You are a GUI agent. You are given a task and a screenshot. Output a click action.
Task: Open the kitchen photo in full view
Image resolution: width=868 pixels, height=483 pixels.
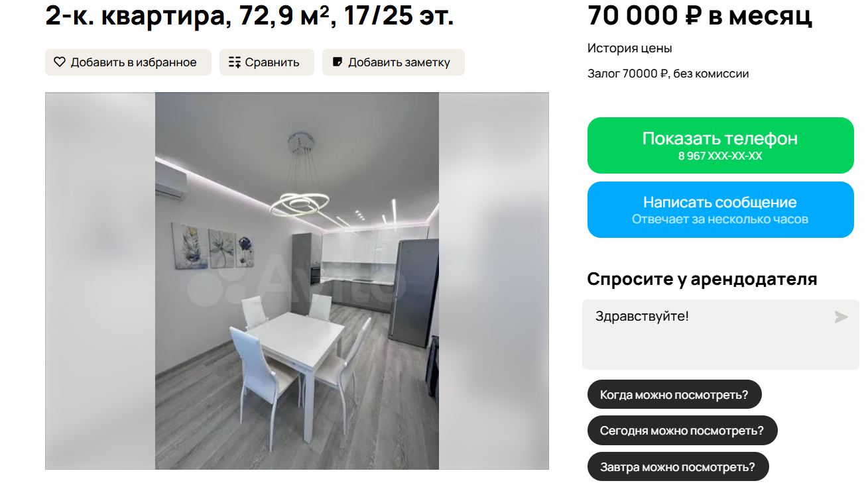point(297,281)
